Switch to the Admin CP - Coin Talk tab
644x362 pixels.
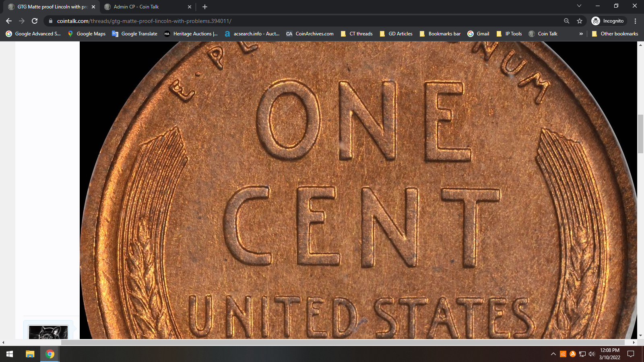coord(147,7)
